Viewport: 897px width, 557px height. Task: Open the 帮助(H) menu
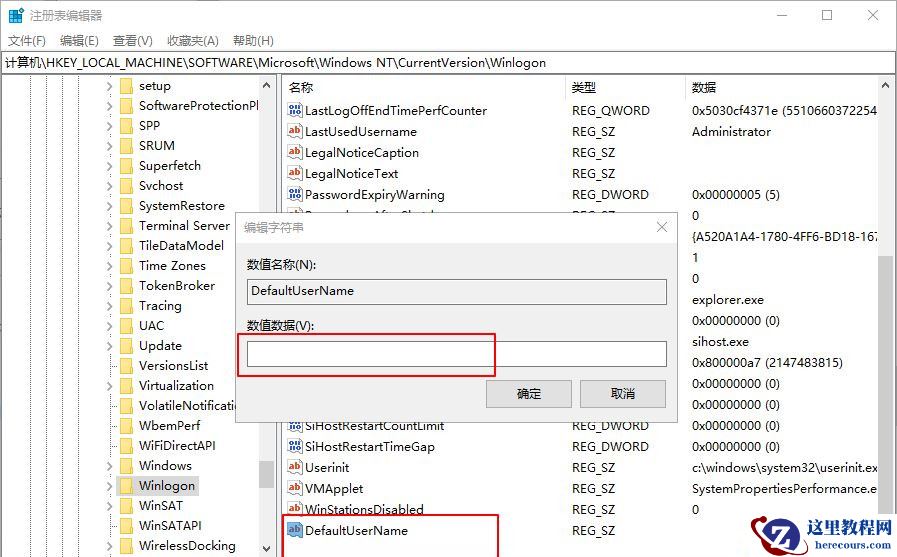tap(253, 41)
